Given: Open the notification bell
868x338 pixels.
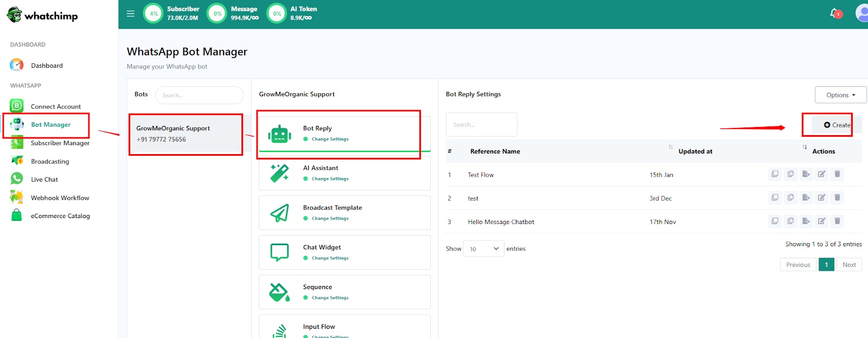Looking at the screenshot, I should pos(835,12).
